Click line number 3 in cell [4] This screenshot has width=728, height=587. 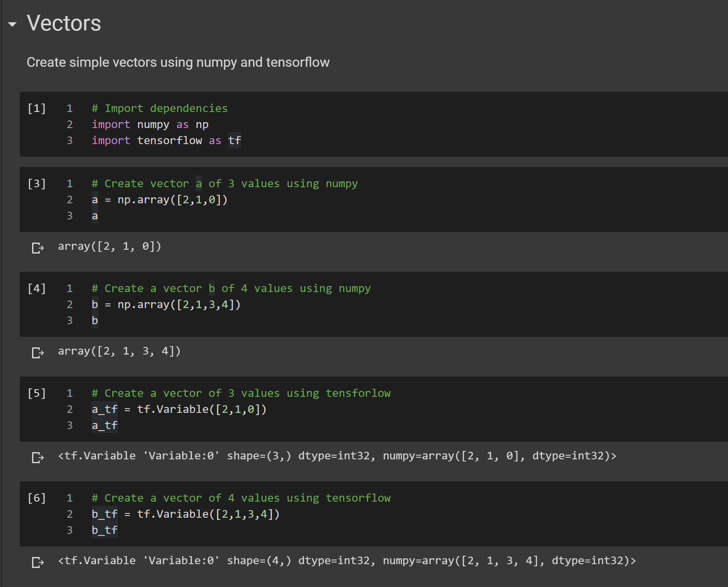70,320
